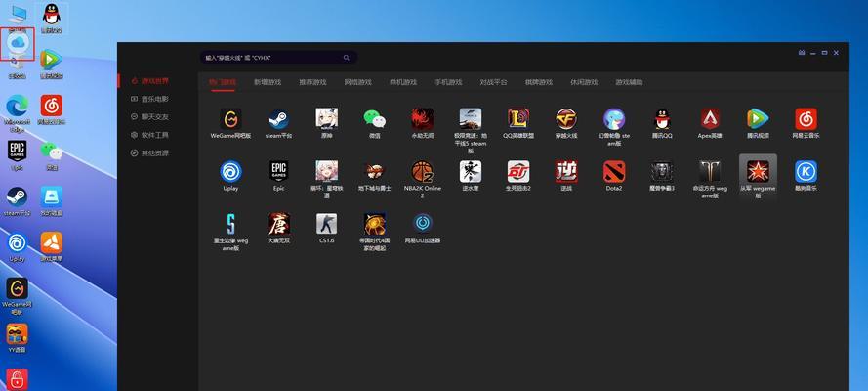This screenshot has height=391, width=868.
Task: Open 聊天交友 in the left sidebar
Action: click(x=150, y=117)
